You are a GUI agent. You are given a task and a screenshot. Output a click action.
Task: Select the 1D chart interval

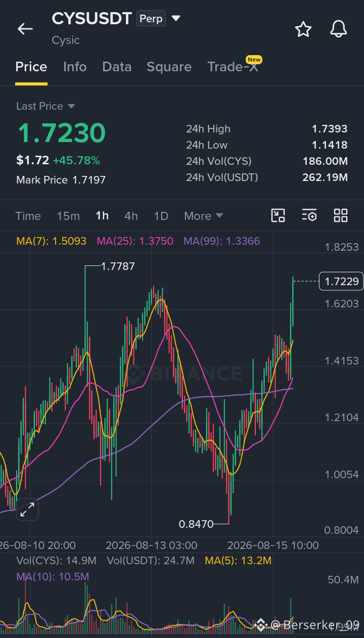(x=161, y=216)
